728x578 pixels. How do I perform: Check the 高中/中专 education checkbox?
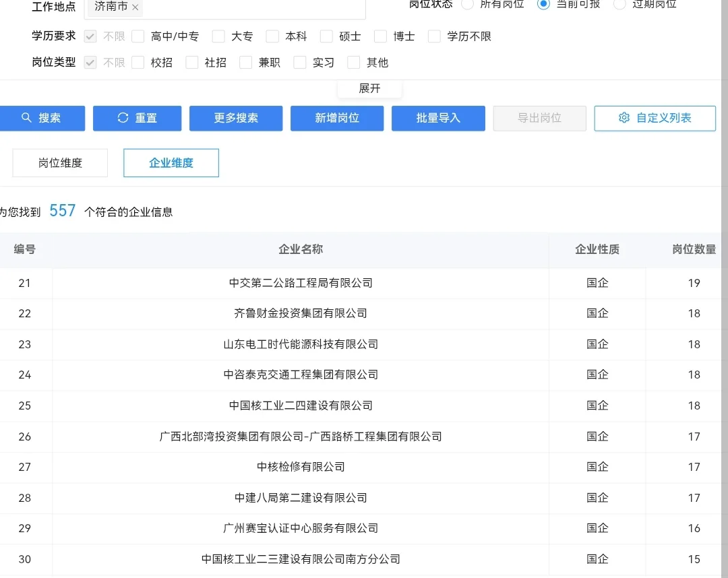(x=138, y=36)
